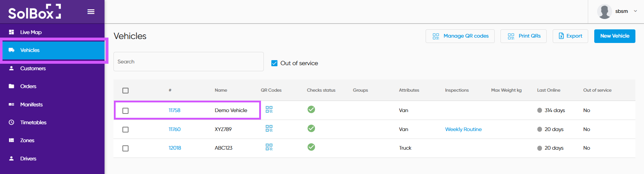The width and height of the screenshot is (644, 174).
Task: Open QR code for vehicle ABC123
Action: coord(269,147)
